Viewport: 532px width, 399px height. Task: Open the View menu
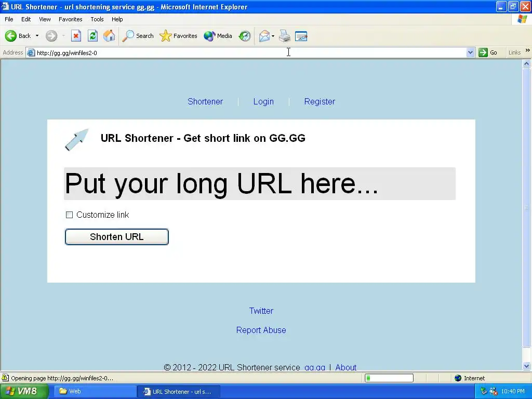pyautogui.click(x=45, y=19)
